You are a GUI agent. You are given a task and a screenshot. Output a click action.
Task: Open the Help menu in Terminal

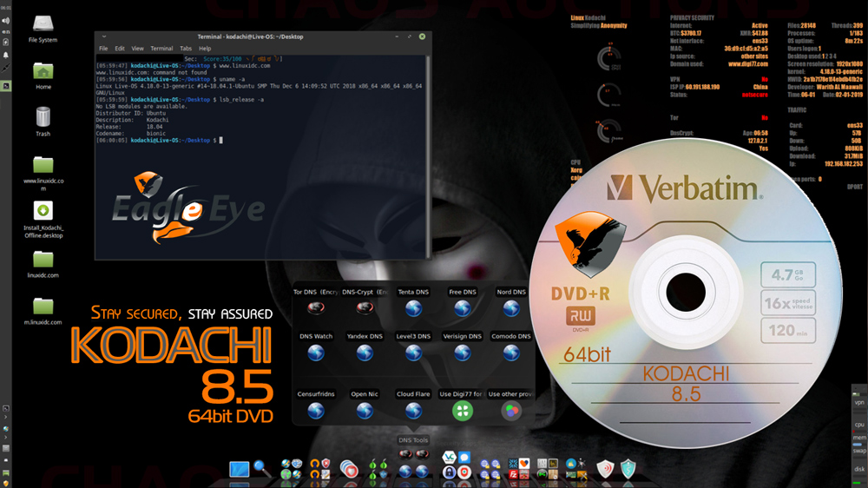(x=205, y=48)
